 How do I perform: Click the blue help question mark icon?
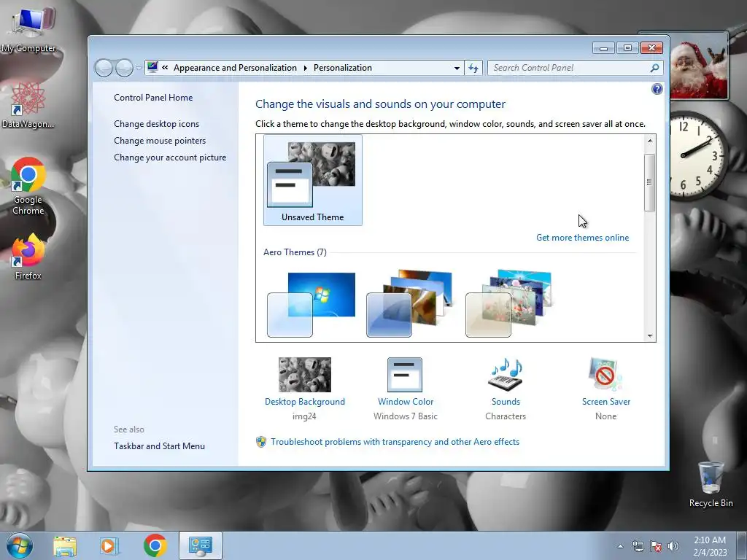657,89
